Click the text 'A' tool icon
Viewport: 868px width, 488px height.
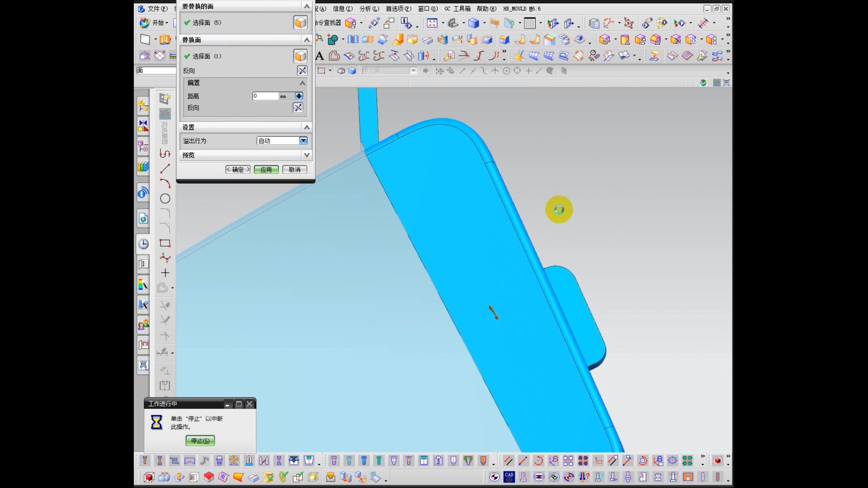(x=320, y=56)
